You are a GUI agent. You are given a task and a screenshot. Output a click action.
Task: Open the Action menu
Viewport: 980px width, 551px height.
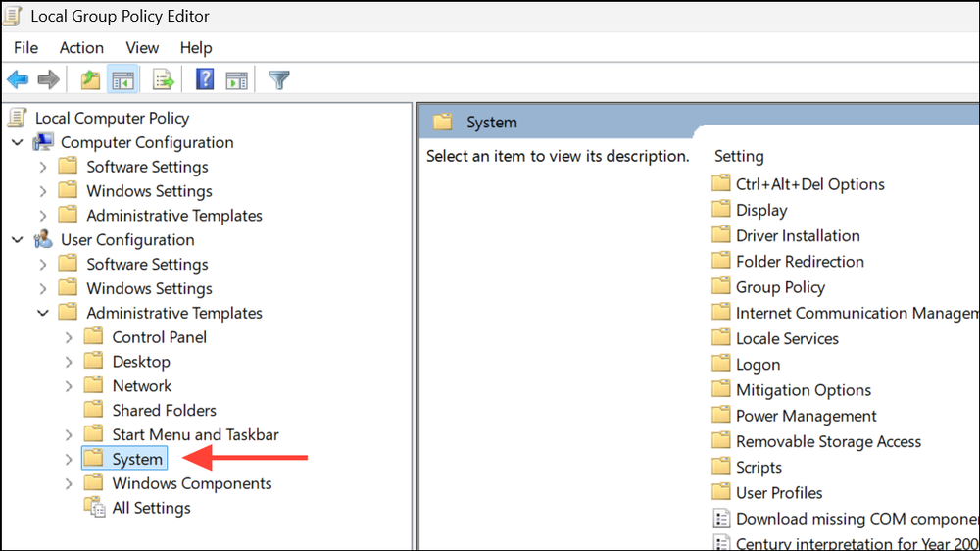click(x=81, y=47)
